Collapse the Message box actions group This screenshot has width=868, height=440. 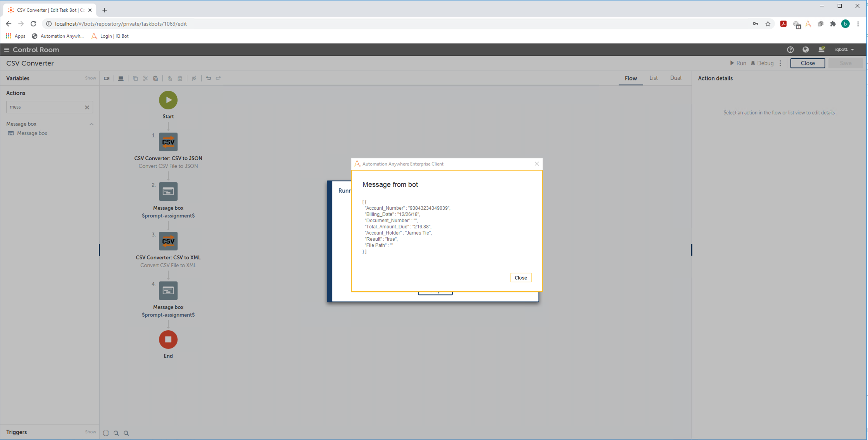click(x=91, y=124)
